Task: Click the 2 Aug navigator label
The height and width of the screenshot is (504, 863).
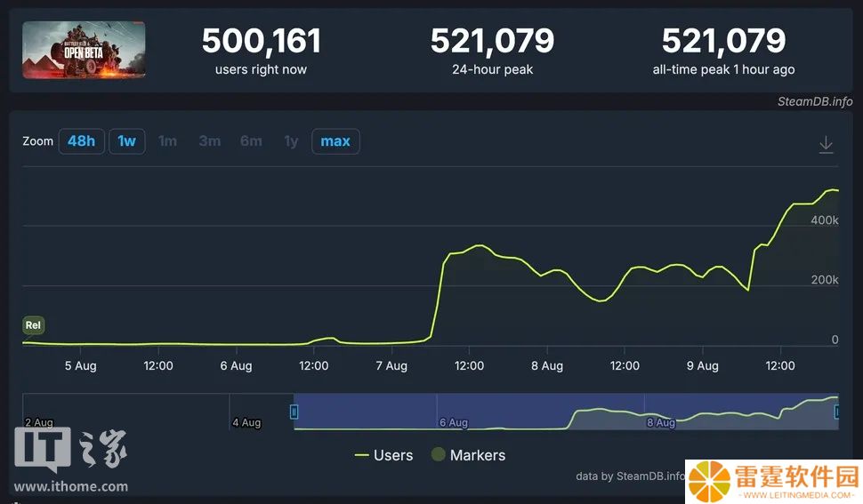Action: point(39,422)
